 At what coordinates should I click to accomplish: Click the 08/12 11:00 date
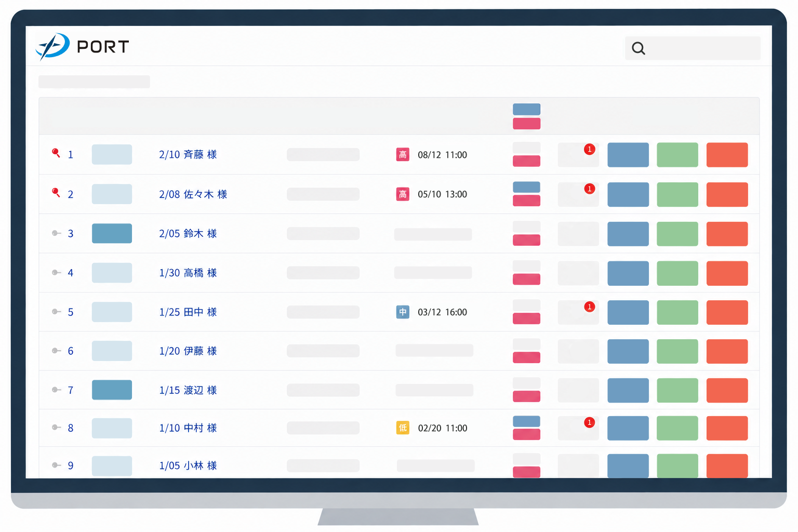[x=443, y=155]
